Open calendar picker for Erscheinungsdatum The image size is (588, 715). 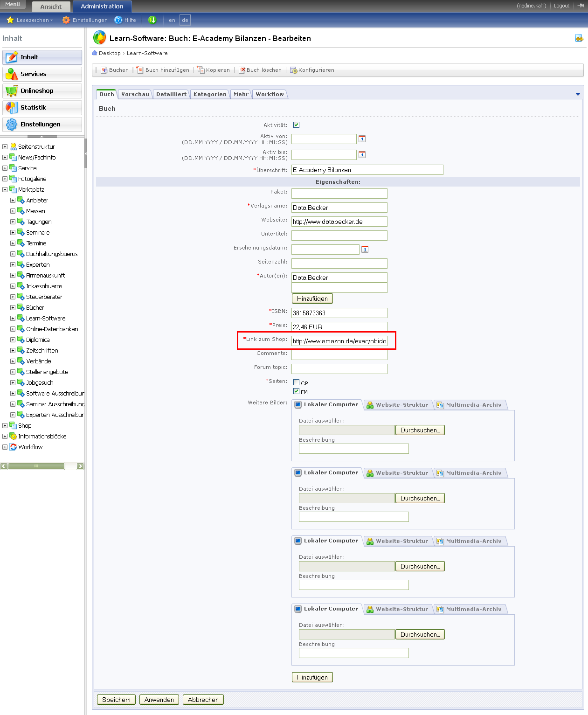tap(365, 250)
